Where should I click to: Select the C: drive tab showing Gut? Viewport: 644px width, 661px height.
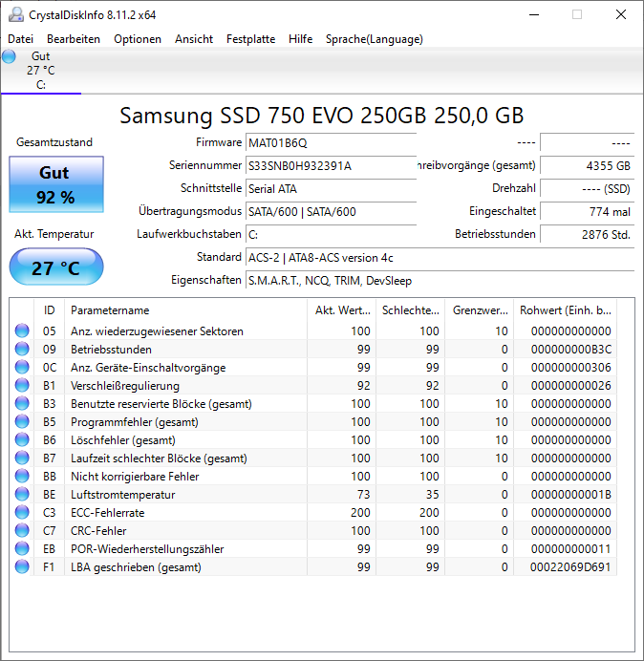pyautogui.click(x=40, y=71)
